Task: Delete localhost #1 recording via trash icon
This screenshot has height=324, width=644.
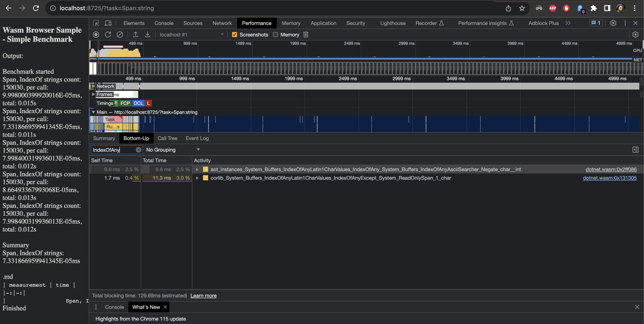Action: tap(306, 35)
